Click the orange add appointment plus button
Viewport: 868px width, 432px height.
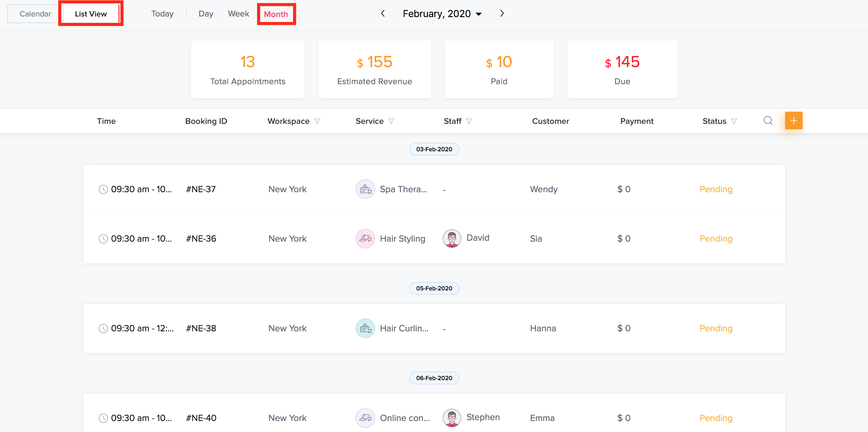pyautogui.click(x=794, y=121)
